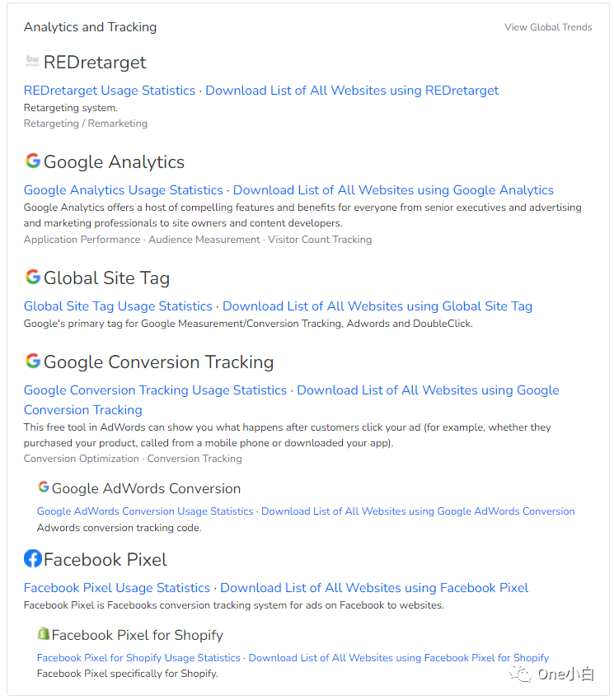
Task: Click the Retargeting / Remarketing category tag
Action: tap(86, 124)
